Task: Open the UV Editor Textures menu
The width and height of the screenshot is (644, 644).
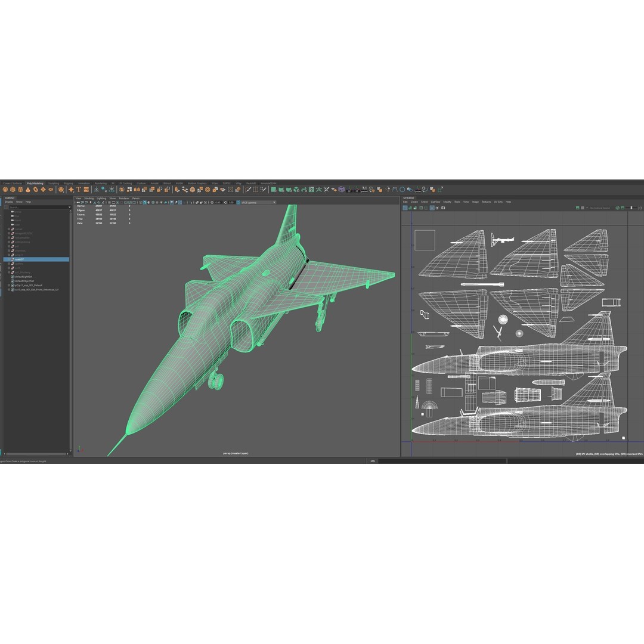Action: pyautogui.click(x=487, y=202)
